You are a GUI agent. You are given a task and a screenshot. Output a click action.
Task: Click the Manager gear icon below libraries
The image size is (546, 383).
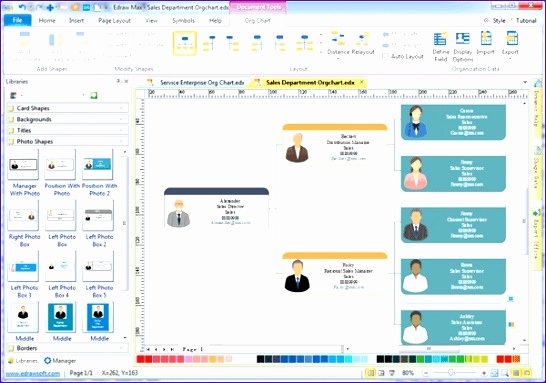coord(47,361)
